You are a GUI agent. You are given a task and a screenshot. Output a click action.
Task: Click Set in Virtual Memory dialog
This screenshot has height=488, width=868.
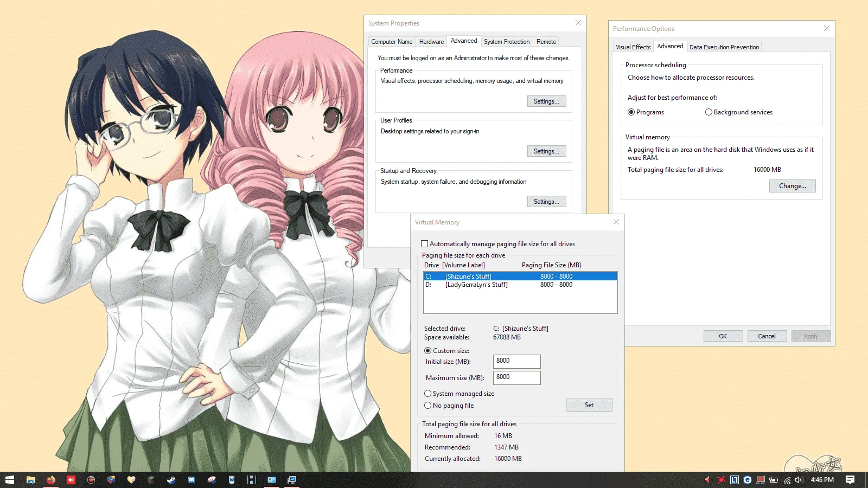pos(589,405)
